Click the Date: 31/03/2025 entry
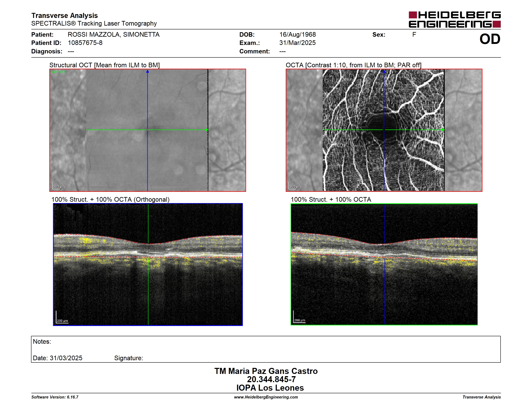Screen dimensions: 532x411 (x=57, y=358)
